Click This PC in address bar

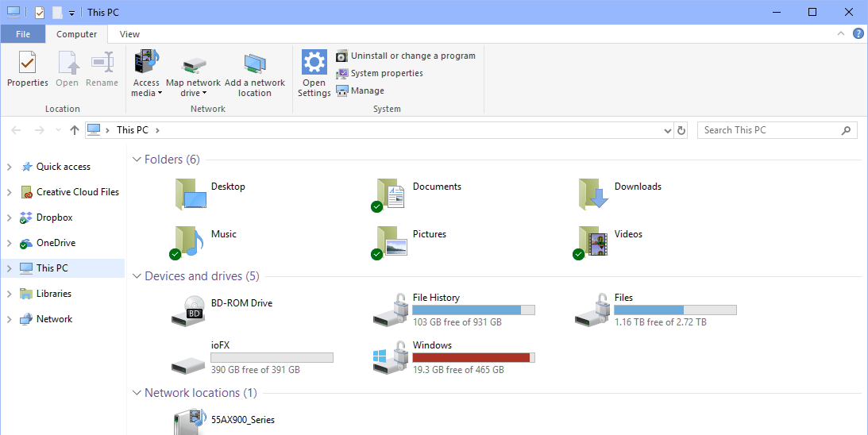click(x=133, y=130)
